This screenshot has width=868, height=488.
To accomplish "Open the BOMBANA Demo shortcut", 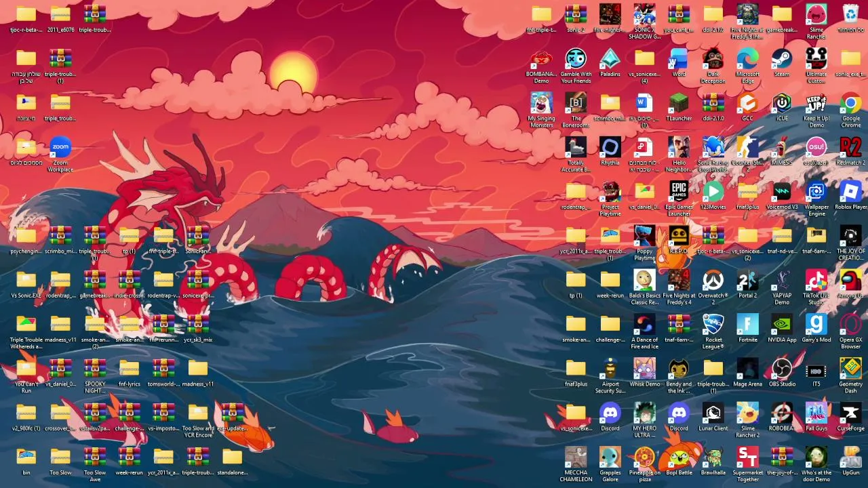I will [541, 59].
